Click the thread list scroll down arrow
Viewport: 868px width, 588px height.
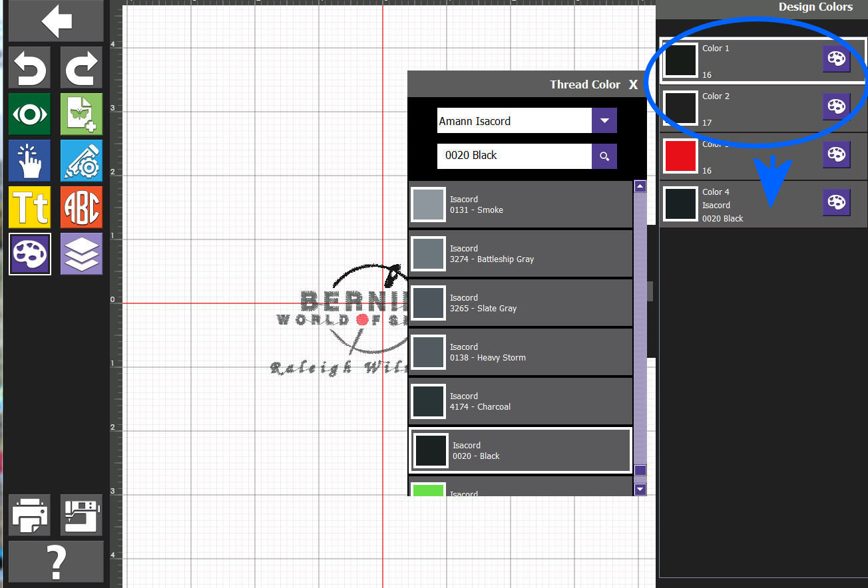click(x=640, y=490)
